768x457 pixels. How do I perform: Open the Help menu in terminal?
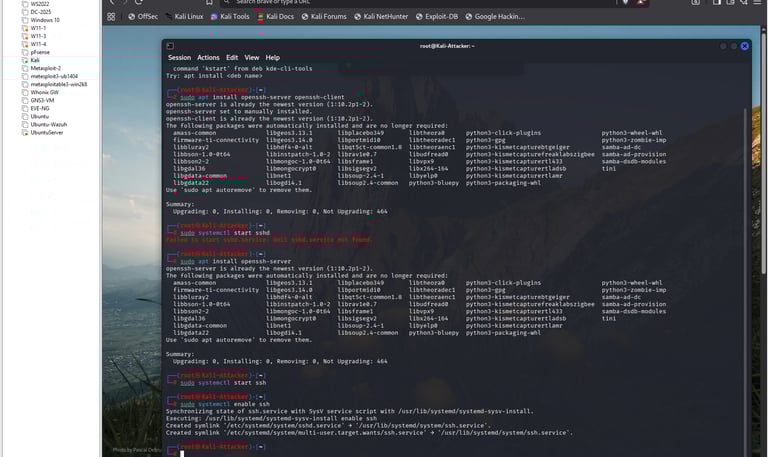(272, 58)
